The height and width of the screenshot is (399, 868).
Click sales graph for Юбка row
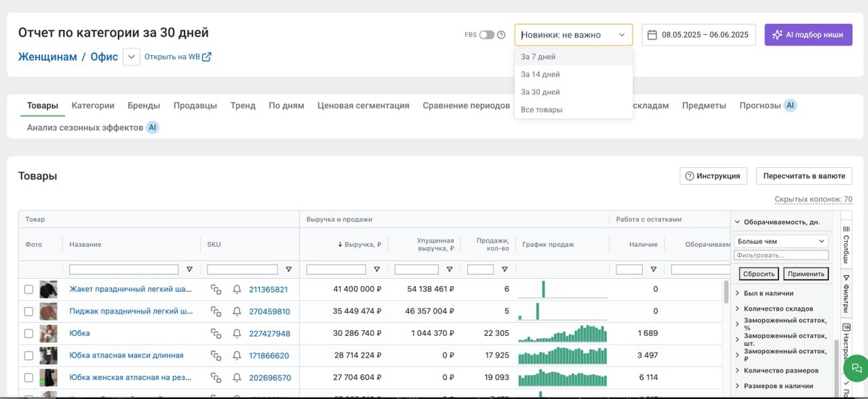point(563,334)
